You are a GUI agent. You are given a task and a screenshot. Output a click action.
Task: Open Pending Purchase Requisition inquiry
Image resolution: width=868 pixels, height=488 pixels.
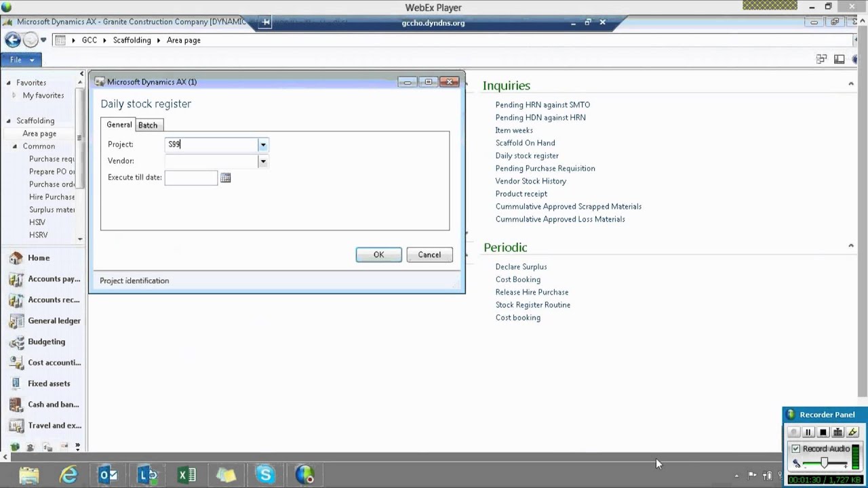(545, 168)
